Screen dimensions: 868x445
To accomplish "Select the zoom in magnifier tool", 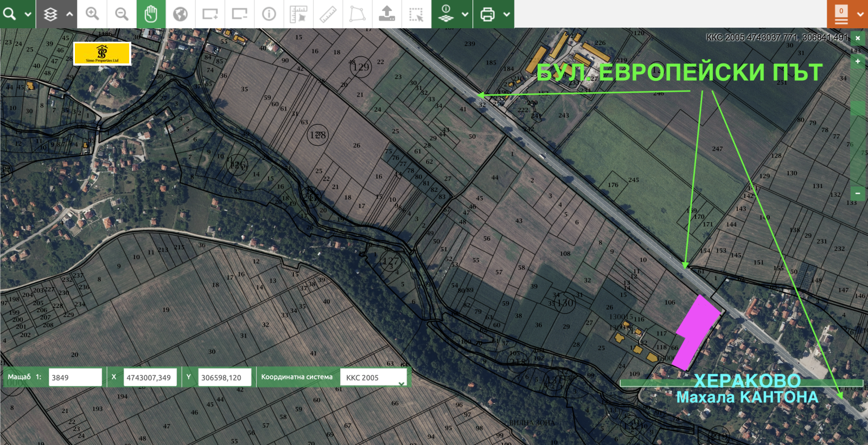I will click(x=92, y=14).
